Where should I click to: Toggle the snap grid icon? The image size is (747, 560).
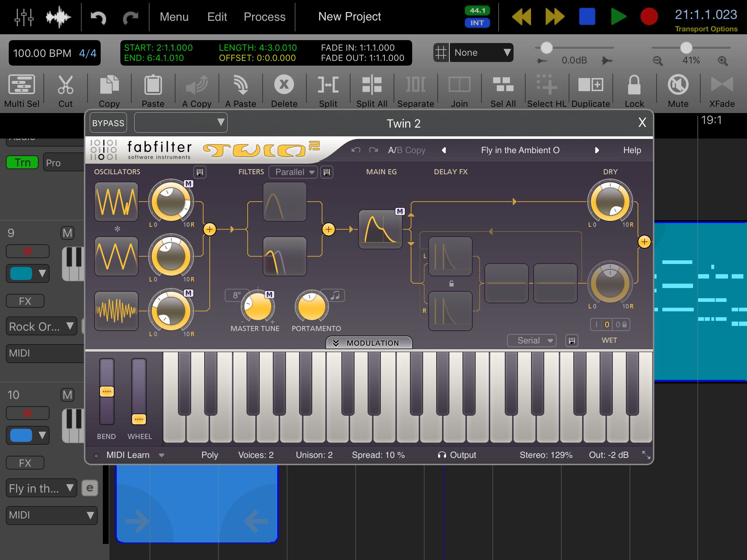[x=441, y=52]
